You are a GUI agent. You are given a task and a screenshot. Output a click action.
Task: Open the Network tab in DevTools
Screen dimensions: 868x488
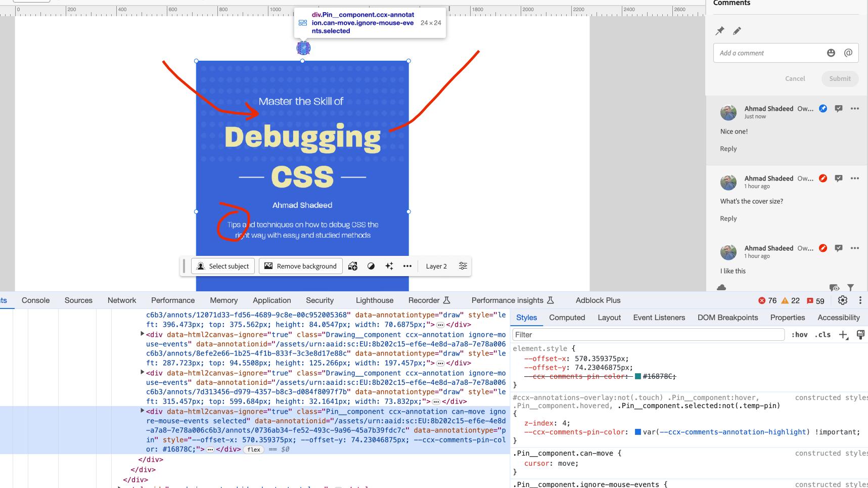(x=122, y=300)
